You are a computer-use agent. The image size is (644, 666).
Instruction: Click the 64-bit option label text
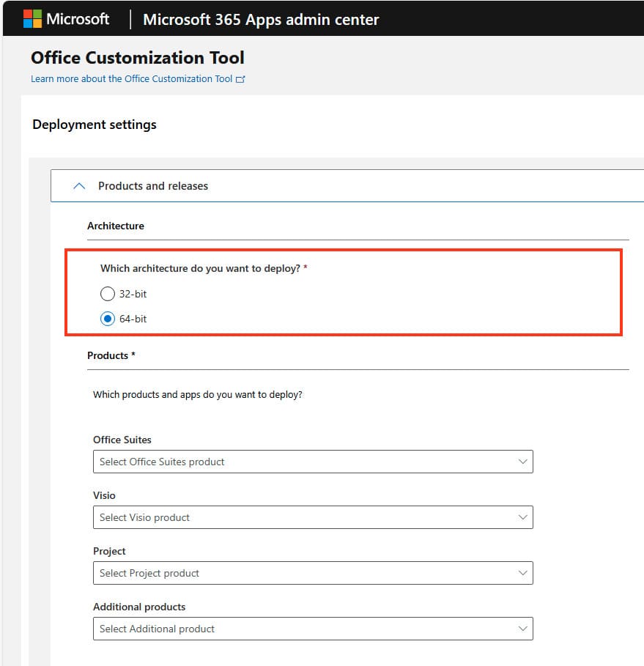point(133,319)
